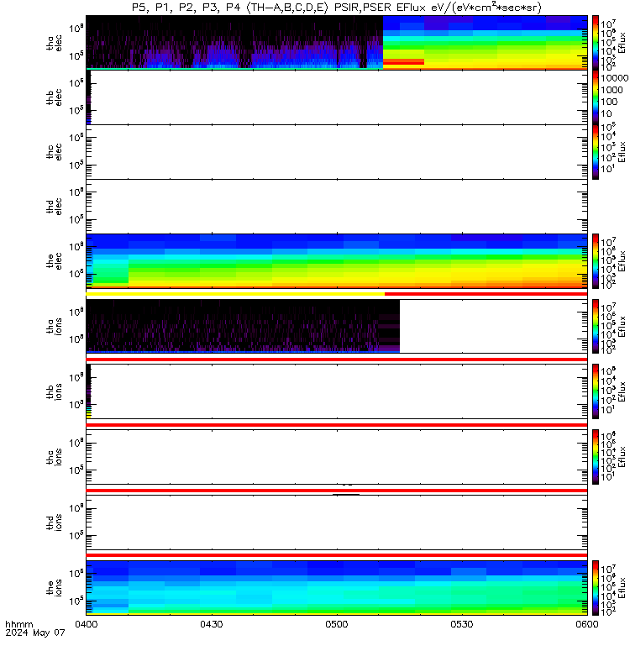Click the data sliver at thb elec panel start
This screenshot has width=630, height=672.
(89, 97)
